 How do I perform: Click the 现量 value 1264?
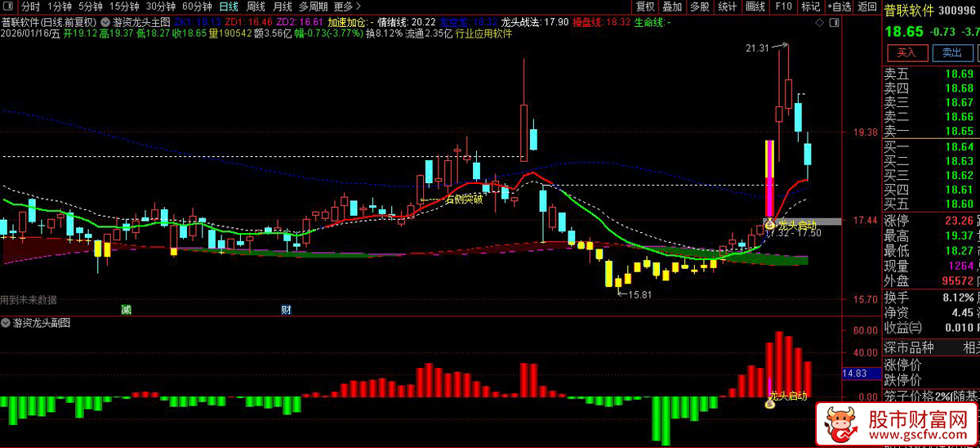[x=960, y=266]
